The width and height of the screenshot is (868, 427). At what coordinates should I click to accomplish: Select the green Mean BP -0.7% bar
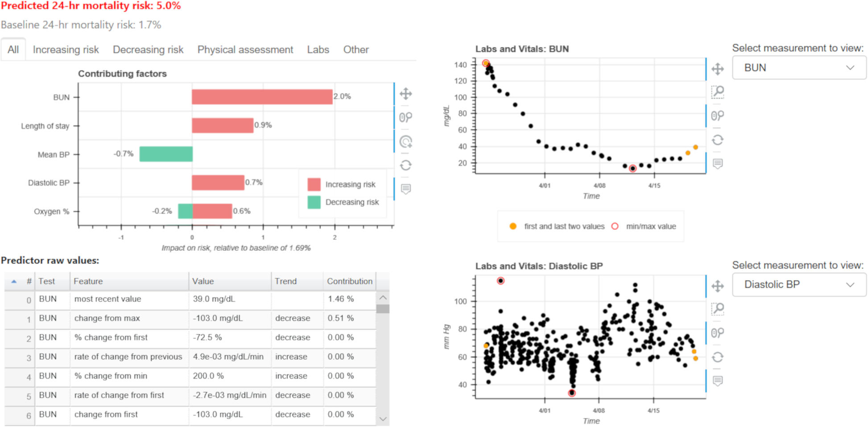click(x=166, y=154)
